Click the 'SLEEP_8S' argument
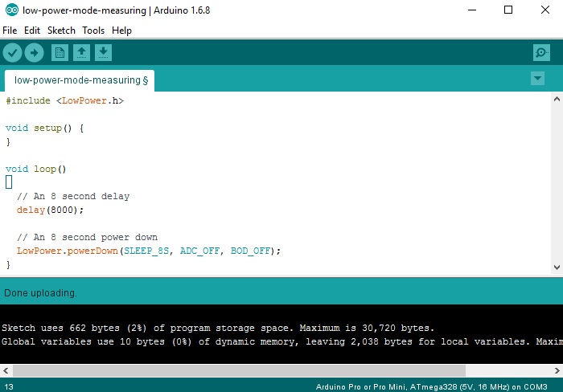This screenshot has height=392, width=563. 146,251
